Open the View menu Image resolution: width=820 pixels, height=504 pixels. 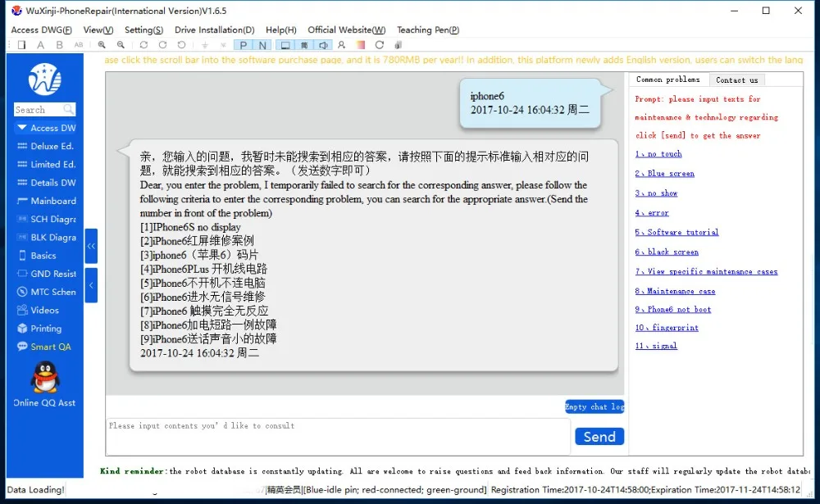click(x=98, y=30)
